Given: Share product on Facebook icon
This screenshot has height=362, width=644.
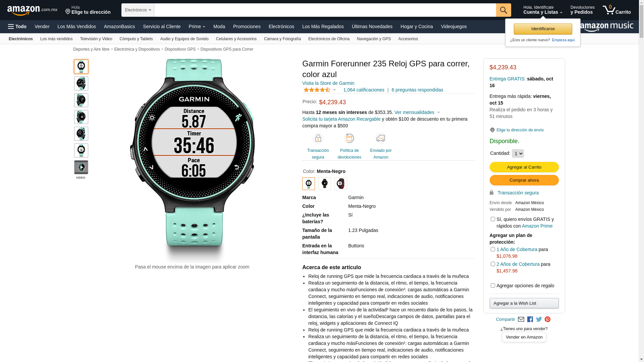Looking at the screenshot, I should 530,319.
